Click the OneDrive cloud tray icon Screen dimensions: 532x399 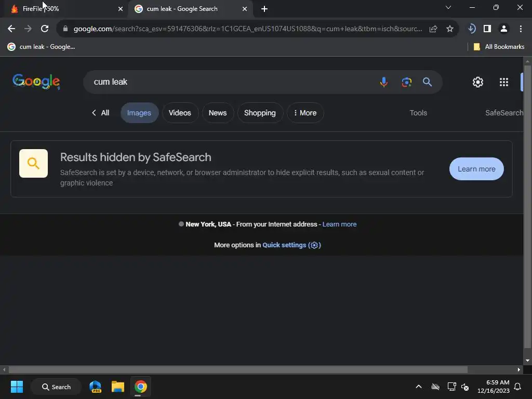(435, 387)
